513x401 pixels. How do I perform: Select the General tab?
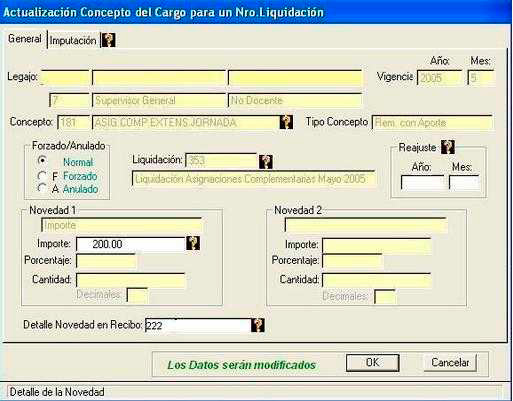pyautogui.click(x=24, y=39)
